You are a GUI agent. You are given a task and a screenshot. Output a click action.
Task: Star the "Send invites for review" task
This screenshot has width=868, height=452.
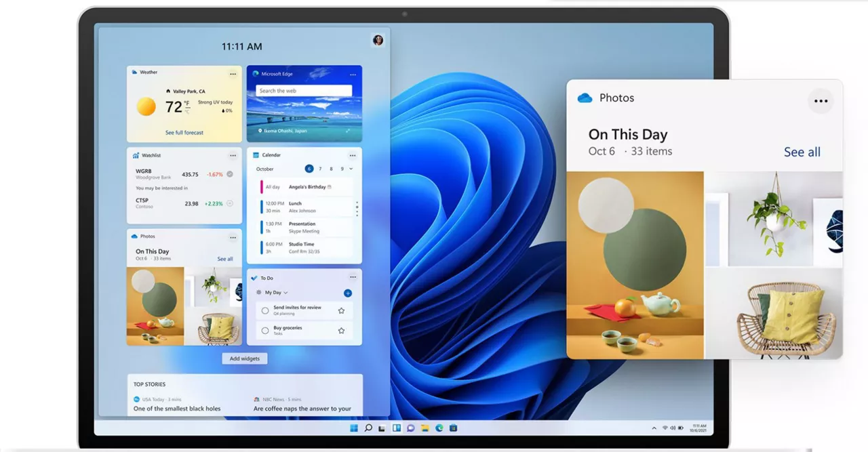(x=341, y=310)
